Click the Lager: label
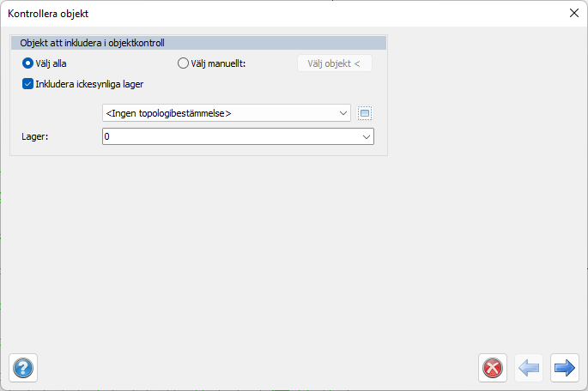 [x=33, y=136]
